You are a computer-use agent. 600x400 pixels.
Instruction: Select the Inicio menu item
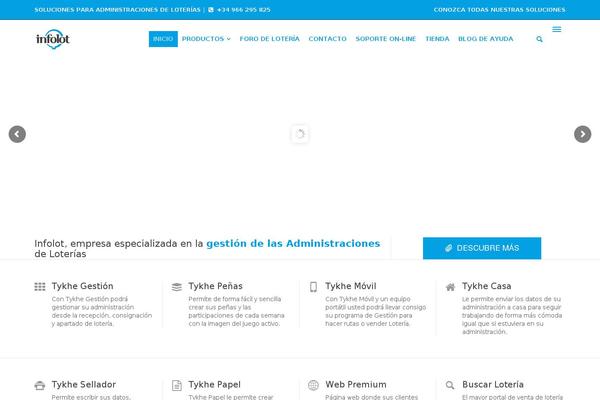[163, 39]
